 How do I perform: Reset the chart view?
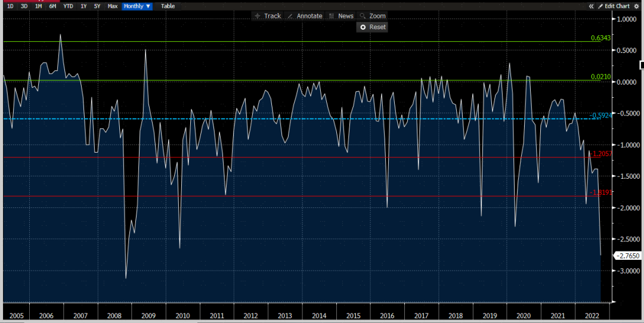[373, 27]
